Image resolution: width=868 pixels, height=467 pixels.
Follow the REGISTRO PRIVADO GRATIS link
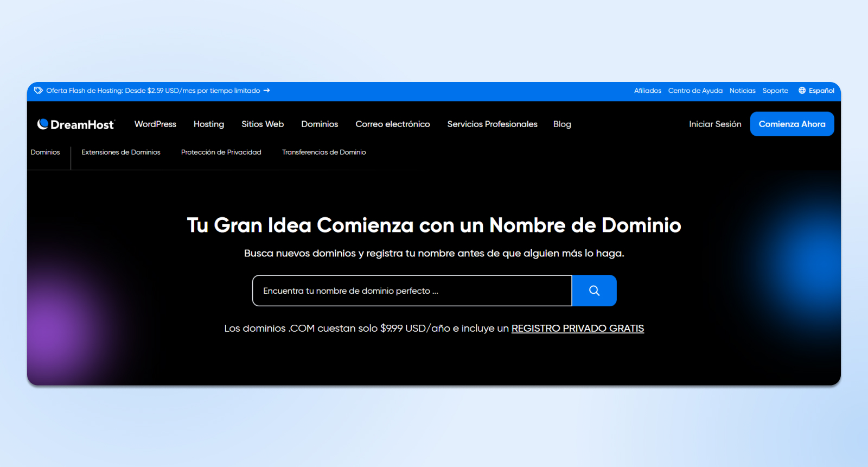coord(578,329)
